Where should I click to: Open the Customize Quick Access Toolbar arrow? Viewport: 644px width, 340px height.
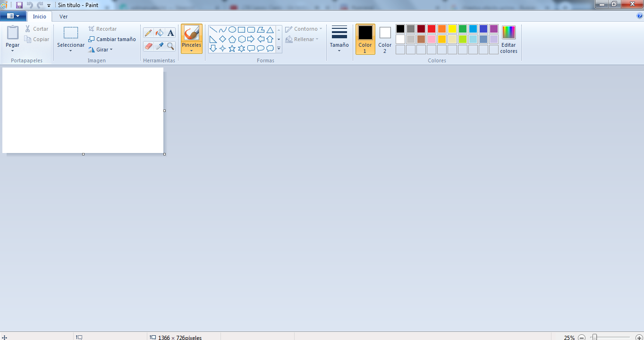click(49, 5)
